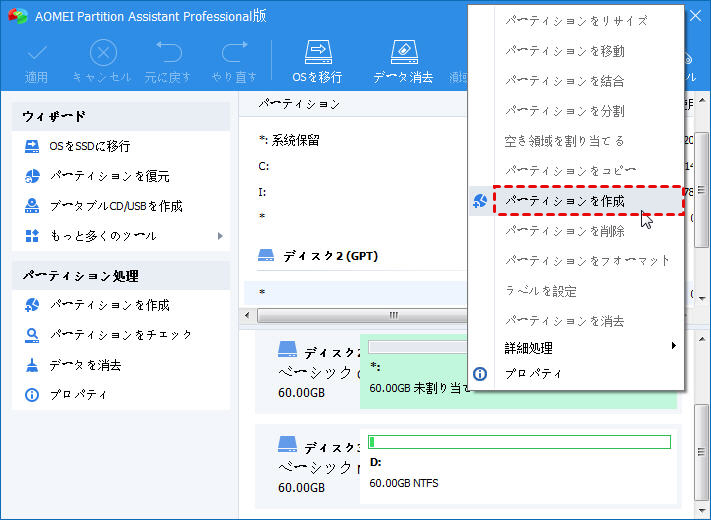Click the Redo (やり直す) toolbar icon

234,52
